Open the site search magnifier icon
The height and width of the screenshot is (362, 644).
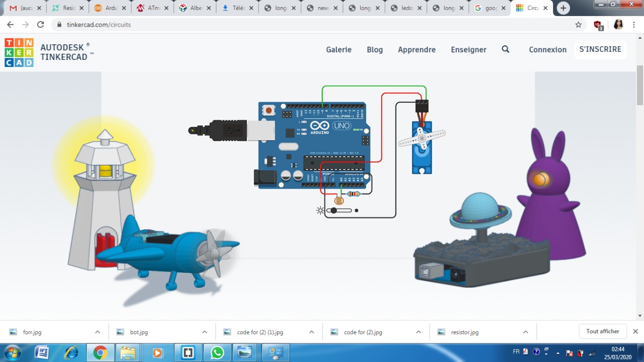pyautogui.click(x=506, y=49)
